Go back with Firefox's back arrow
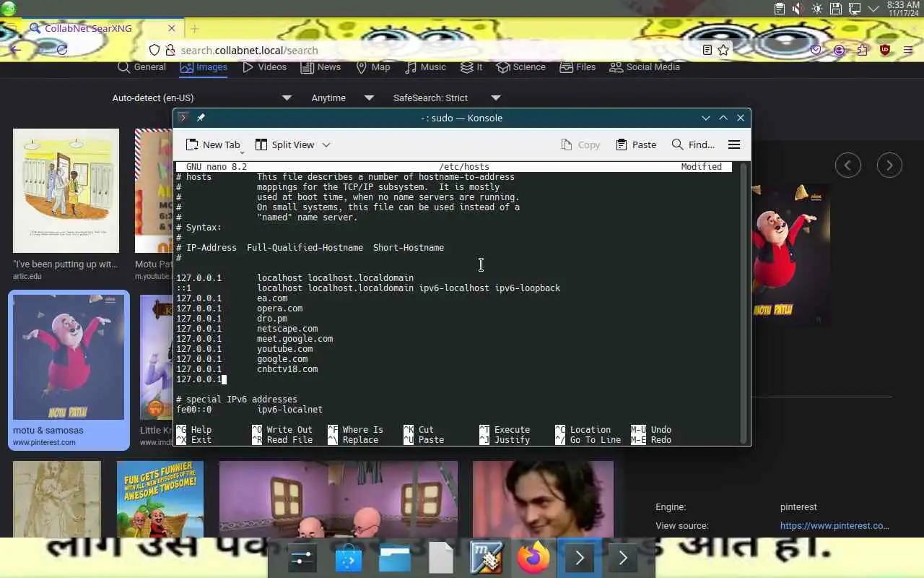Viewport: 924px width, 578px height. coord(14,50)
